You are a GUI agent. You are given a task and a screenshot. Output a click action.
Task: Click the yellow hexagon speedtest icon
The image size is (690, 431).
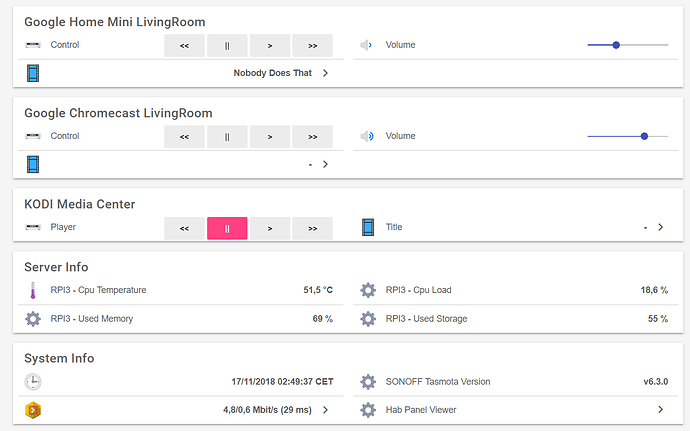(33, 410)
